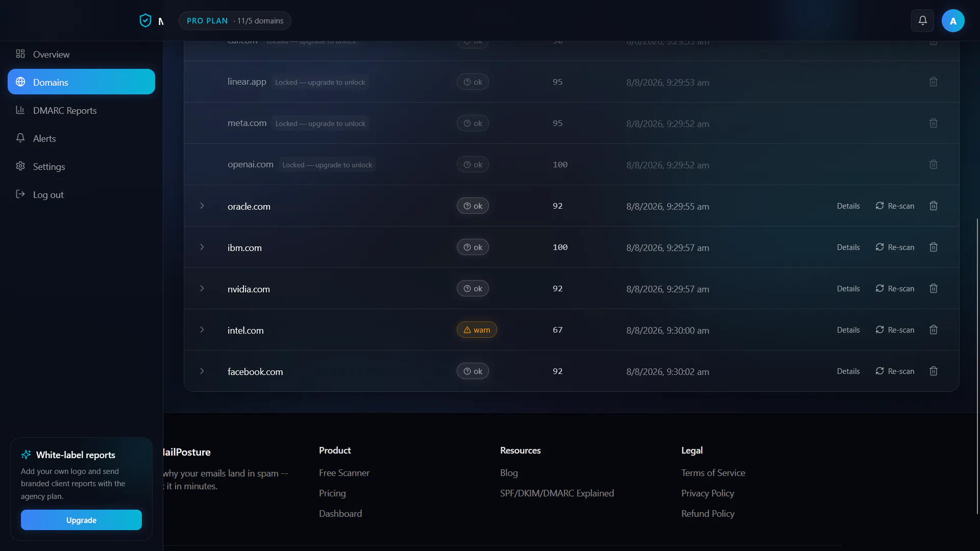This screenshot has width=980, height=551.
Task: Delete the ibm.com domain row
Action: (934, 247)
